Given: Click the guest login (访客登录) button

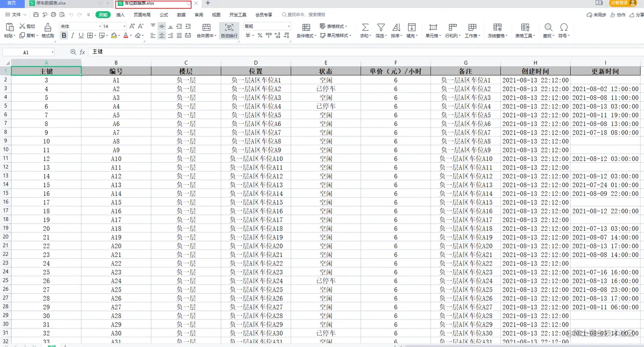Looking at the screenshot, I should point(622,3).
